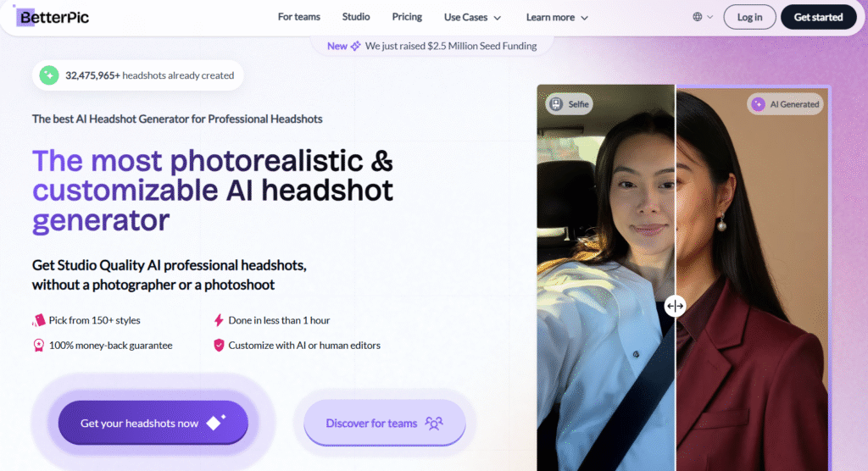Screen dimensions: 868x471
Task: Click the Log in button
Action: click(749, 17)
